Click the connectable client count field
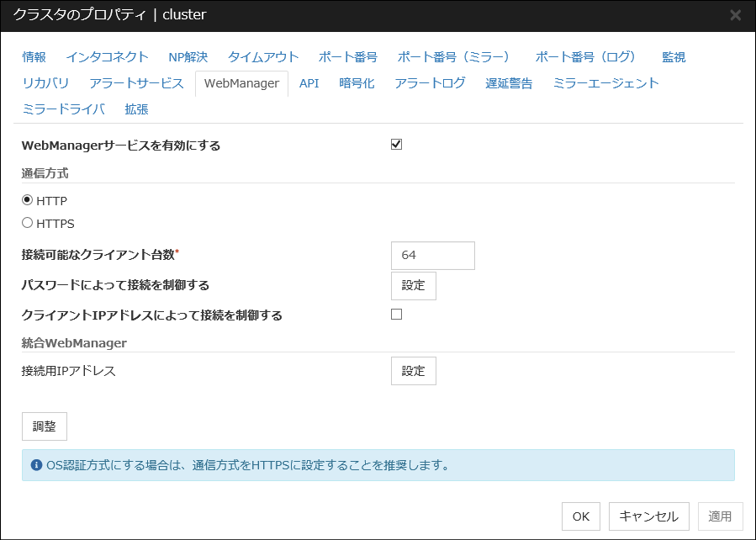This screenshot has height=540, width=756. (432, 256)
